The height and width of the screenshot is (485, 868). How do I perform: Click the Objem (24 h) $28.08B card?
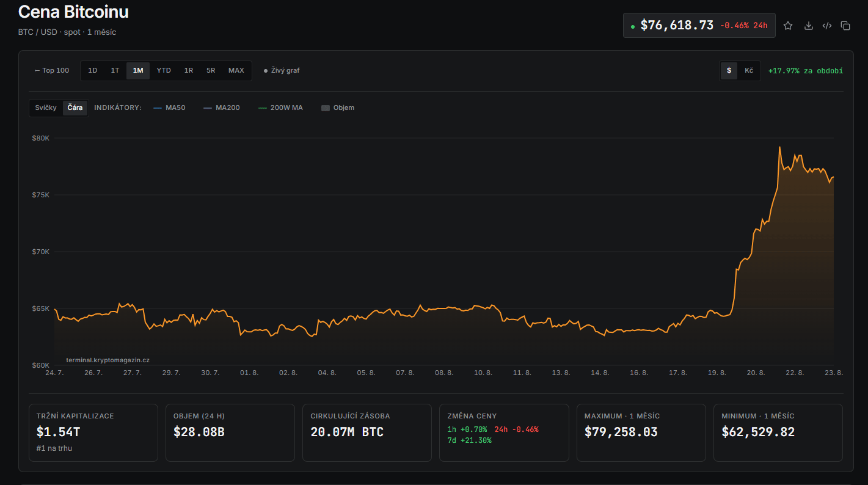(x=230, y=432)
